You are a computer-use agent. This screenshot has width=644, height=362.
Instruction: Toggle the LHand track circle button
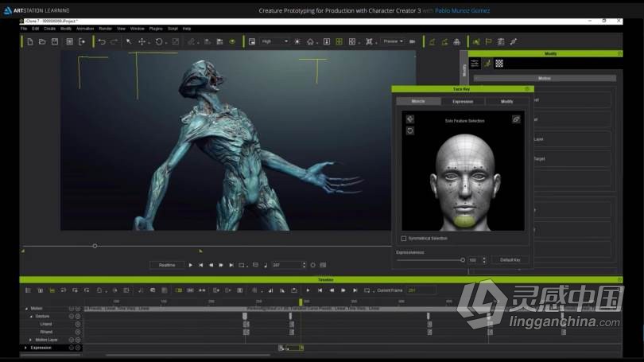(x=78, y=324)
